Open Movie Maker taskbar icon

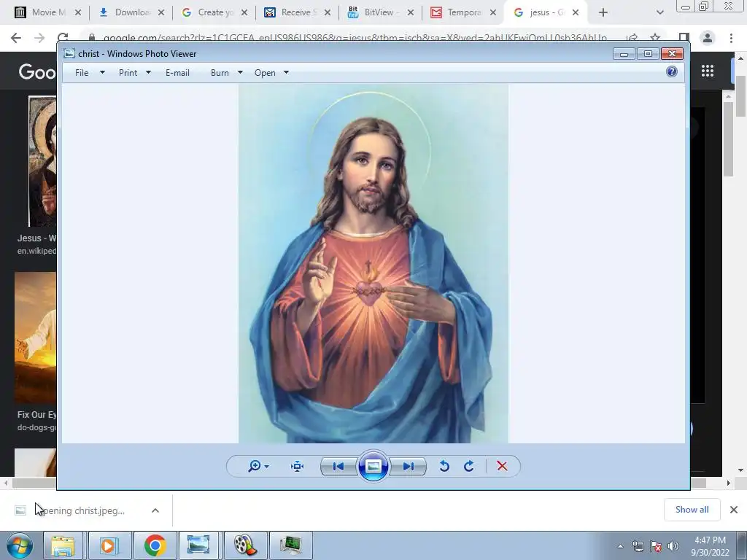(245, 545)
